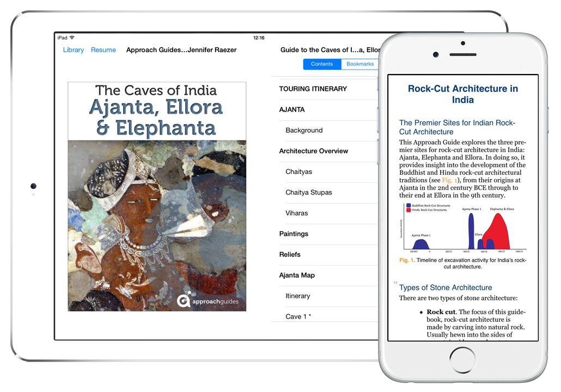The height and width of the screenshot is (392, 561).
Task: Open the Ajanta Map entry
Action: pyautogui.click(x=297, y=275)
